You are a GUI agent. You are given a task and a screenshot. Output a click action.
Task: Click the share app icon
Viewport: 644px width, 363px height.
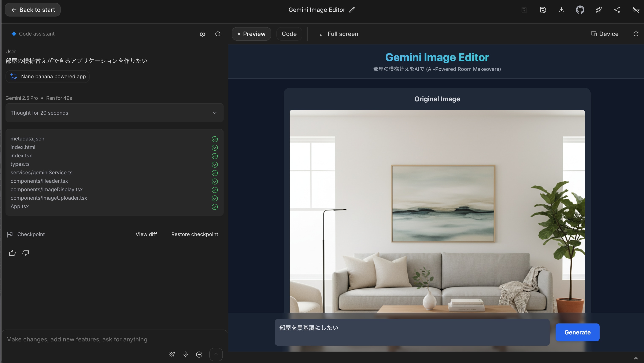coord(617,10)
